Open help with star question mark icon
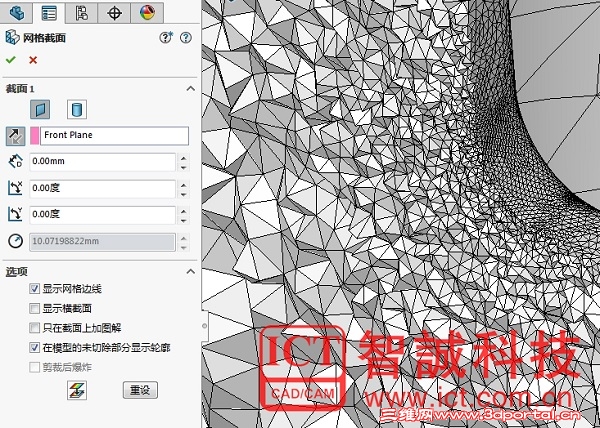The height and width of the screenshot is (428, 600). pyautogui.click(x=166, y=37)
